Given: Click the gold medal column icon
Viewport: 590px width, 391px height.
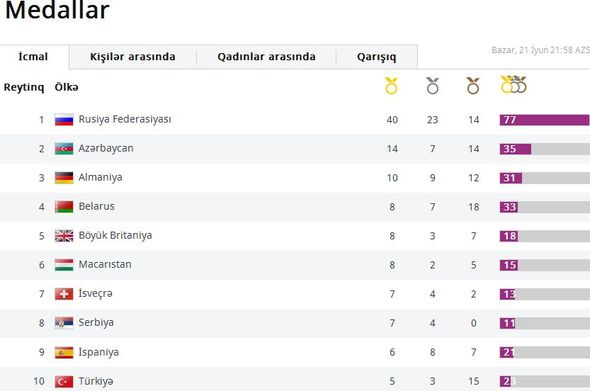Looking at the screenshot, I should (391, 85).
